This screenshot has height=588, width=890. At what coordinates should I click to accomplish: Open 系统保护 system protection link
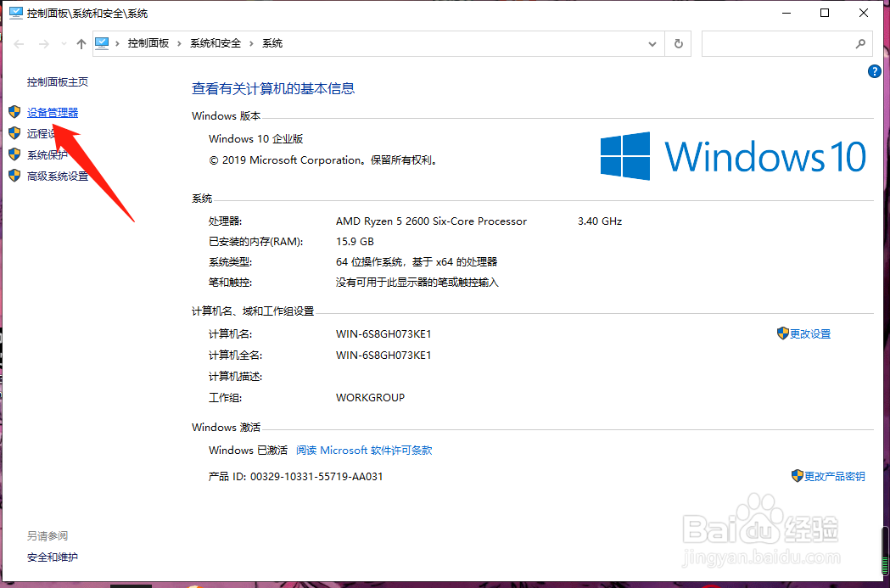(48, 155)
